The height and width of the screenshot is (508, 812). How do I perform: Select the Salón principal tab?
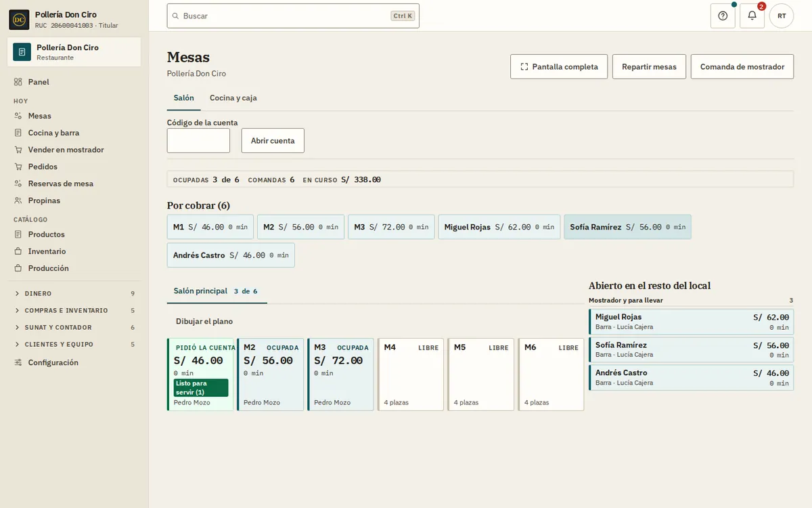tap(217, 291)
